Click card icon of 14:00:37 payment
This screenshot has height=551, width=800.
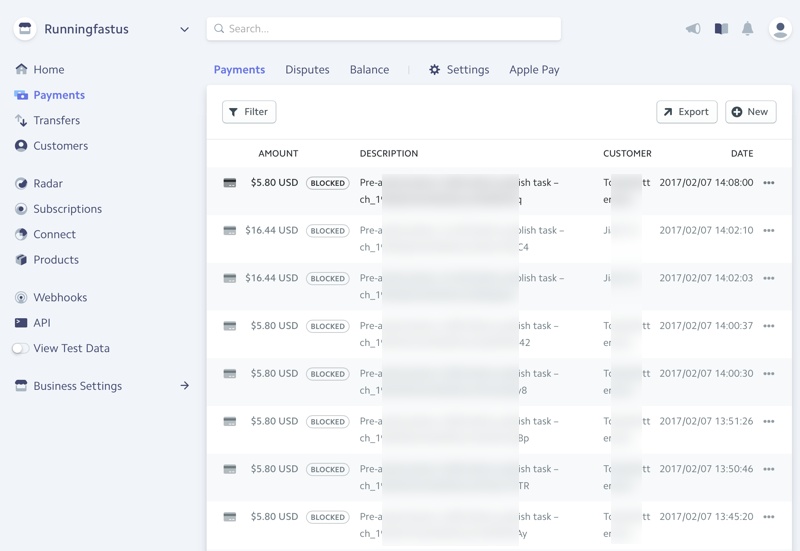[230, 326]
